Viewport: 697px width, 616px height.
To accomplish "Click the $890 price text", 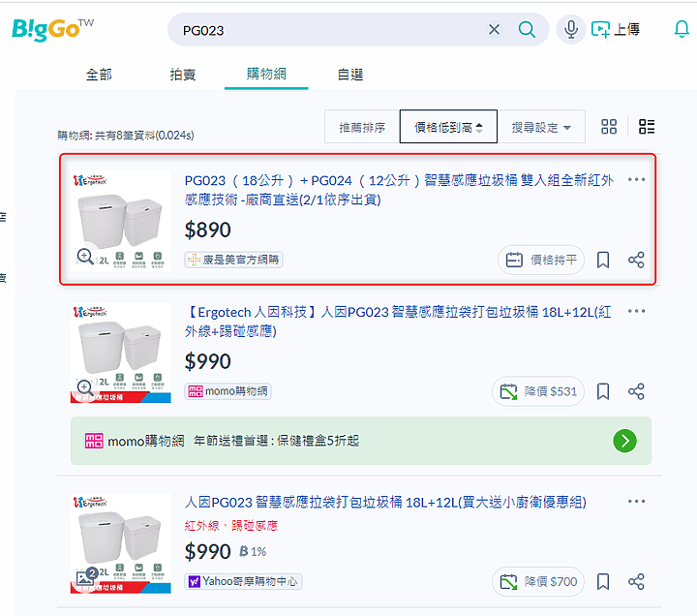I will pos(207,230).
